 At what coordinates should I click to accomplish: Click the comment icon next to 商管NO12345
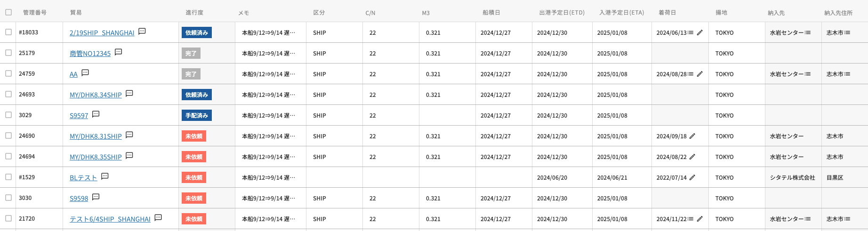[118, 52]
